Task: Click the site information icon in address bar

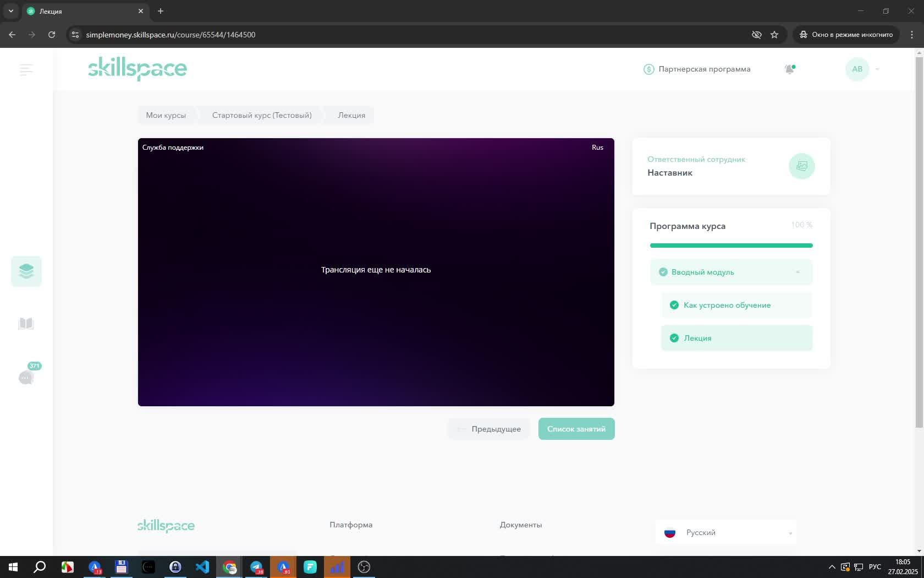Action: (x=75, y=35)
